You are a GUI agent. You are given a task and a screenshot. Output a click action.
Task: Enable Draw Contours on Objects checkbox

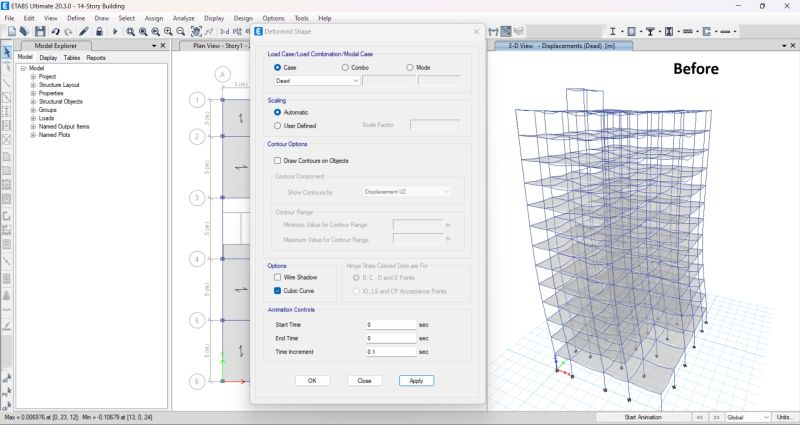pos(277,161)
